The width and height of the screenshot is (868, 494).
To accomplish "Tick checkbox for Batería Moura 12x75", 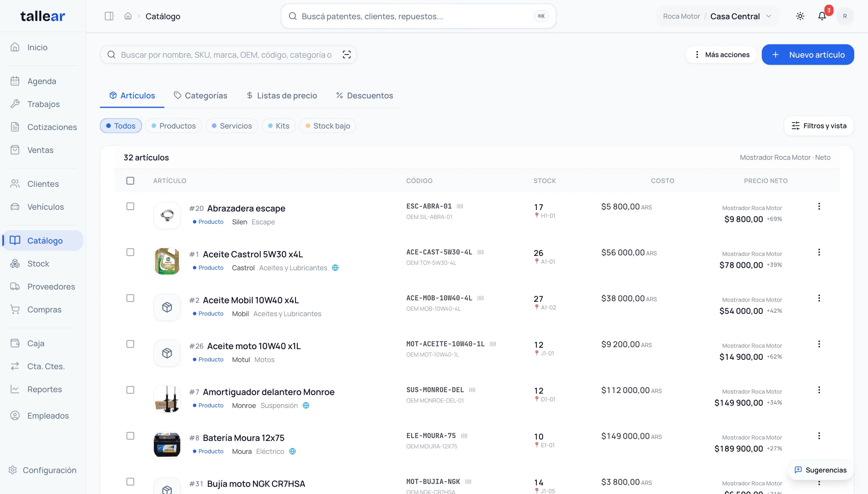I will [130, 436].
